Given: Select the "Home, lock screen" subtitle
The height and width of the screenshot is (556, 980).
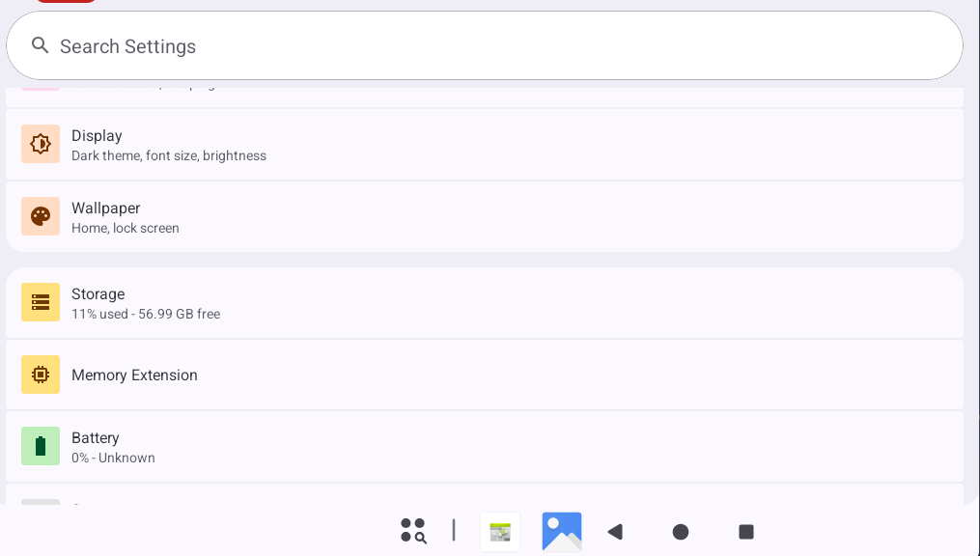Looking at the screenshot, I should tap(125, 228).
